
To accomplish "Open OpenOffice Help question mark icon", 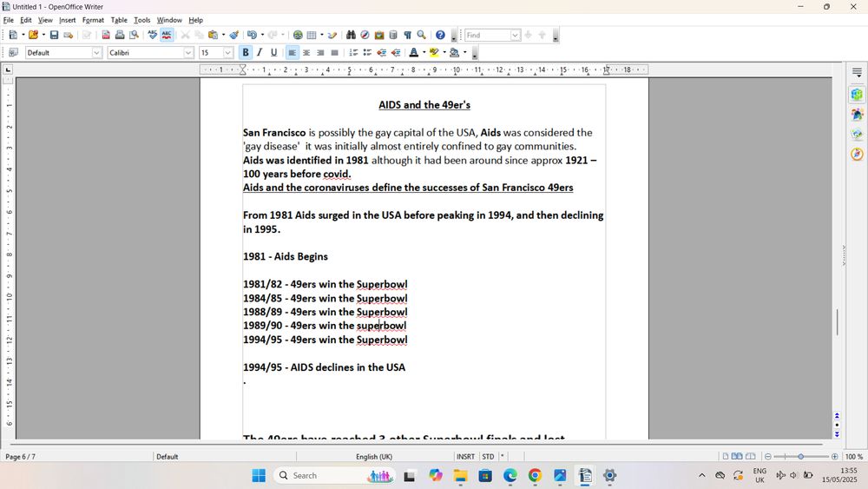I will coord(440,35).
